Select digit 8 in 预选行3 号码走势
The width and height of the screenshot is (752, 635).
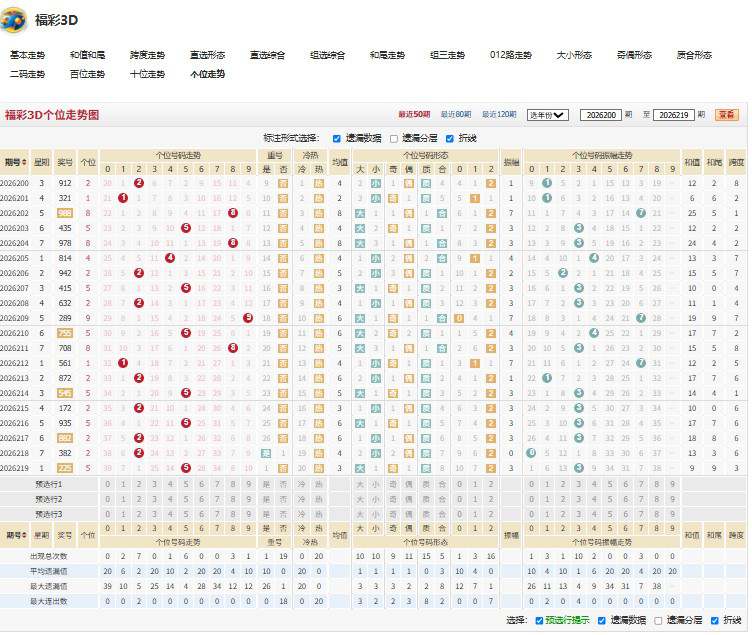pyautogui.click(x=233, y=514)
